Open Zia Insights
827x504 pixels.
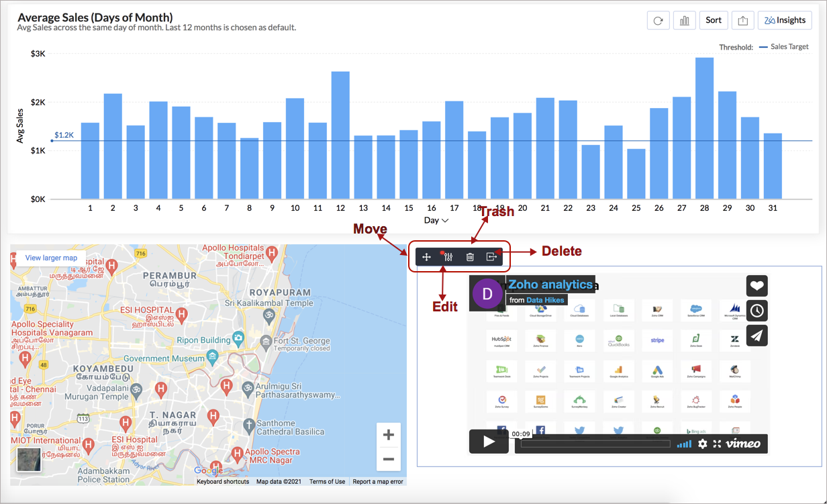click(x=785, y=20)
